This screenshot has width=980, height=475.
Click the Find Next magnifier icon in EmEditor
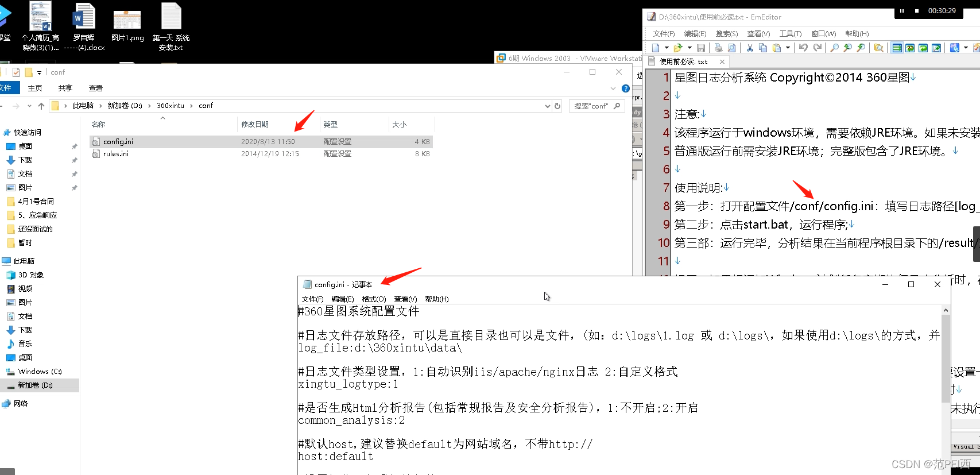[x=861, y=48]
